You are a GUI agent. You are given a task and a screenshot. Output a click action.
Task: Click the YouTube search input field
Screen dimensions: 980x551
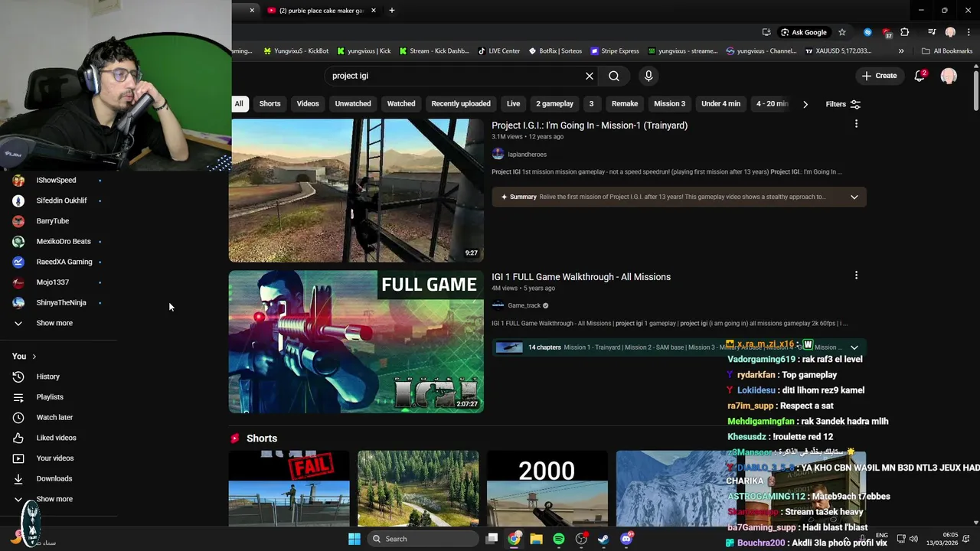(x=455, y=76)
